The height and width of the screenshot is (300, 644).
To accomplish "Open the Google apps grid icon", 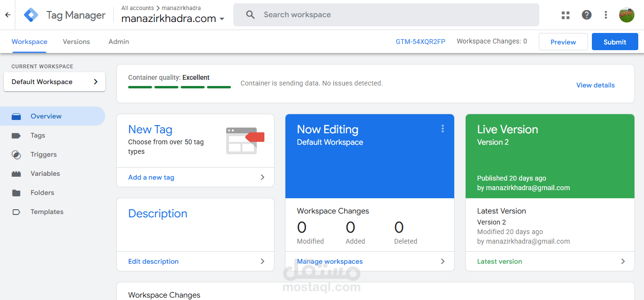I will (x=566, y=15).
